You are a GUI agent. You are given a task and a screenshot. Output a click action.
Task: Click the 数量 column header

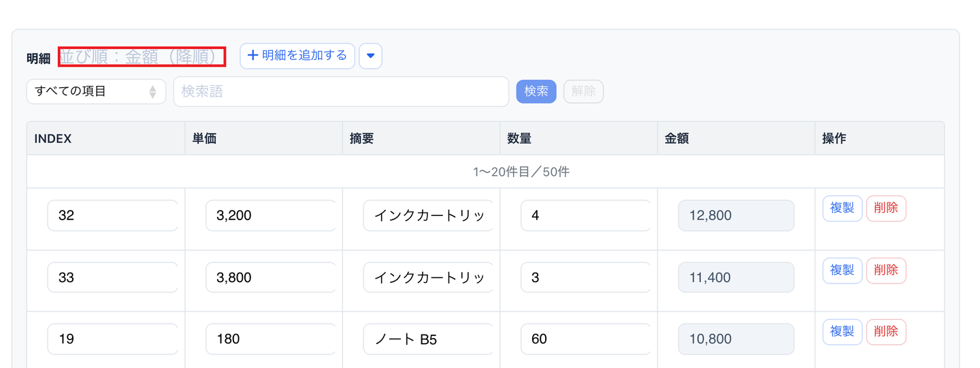coord(578,138)
